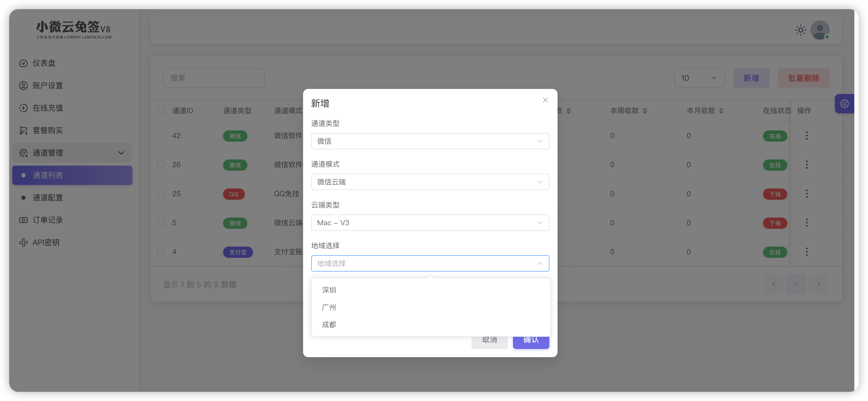Viewport: 868px width, 401px height.
Task: Open actions menu for channel 5
Action: click(807, 222)
